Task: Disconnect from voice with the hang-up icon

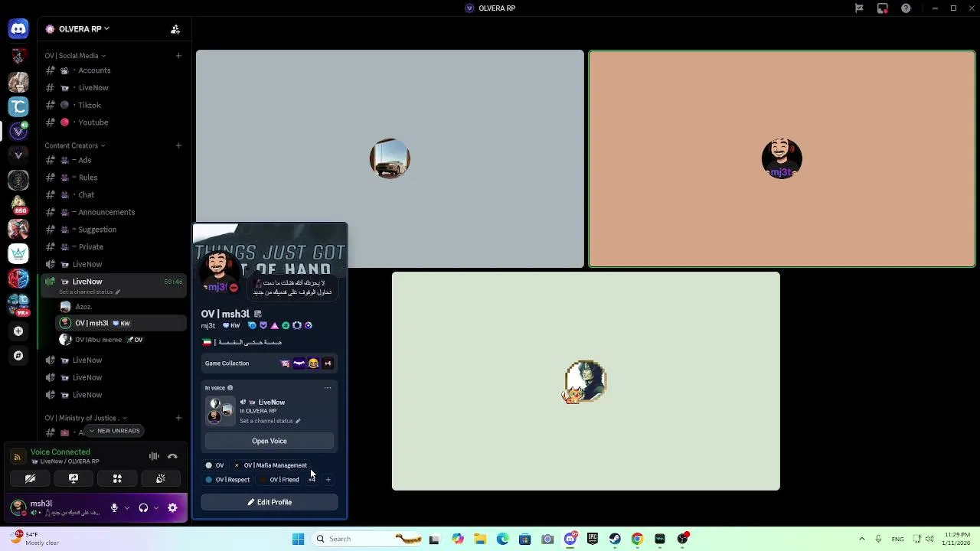Action: tap(172, 456)
